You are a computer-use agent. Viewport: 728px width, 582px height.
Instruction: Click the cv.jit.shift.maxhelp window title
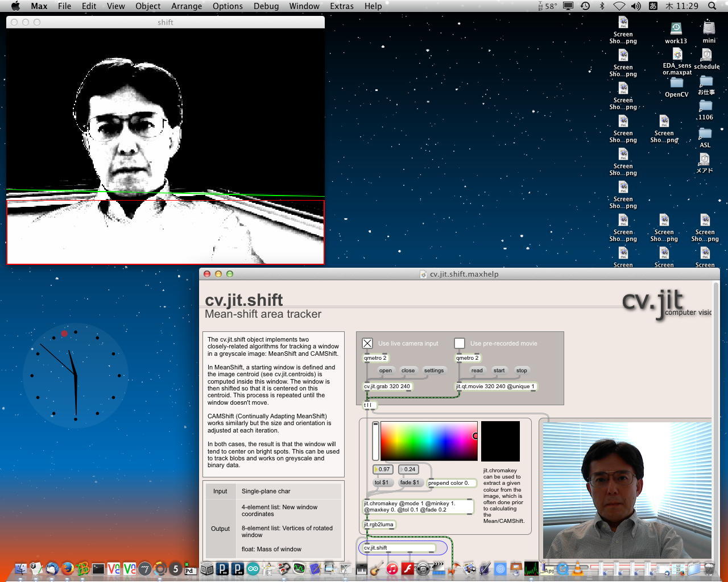pos(464,274)
